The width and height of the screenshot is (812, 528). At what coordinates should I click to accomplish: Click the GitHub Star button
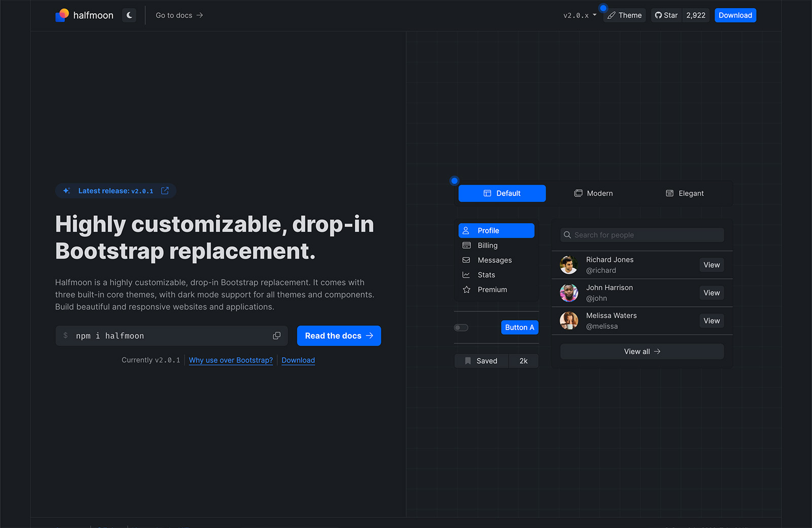[666, 15]
